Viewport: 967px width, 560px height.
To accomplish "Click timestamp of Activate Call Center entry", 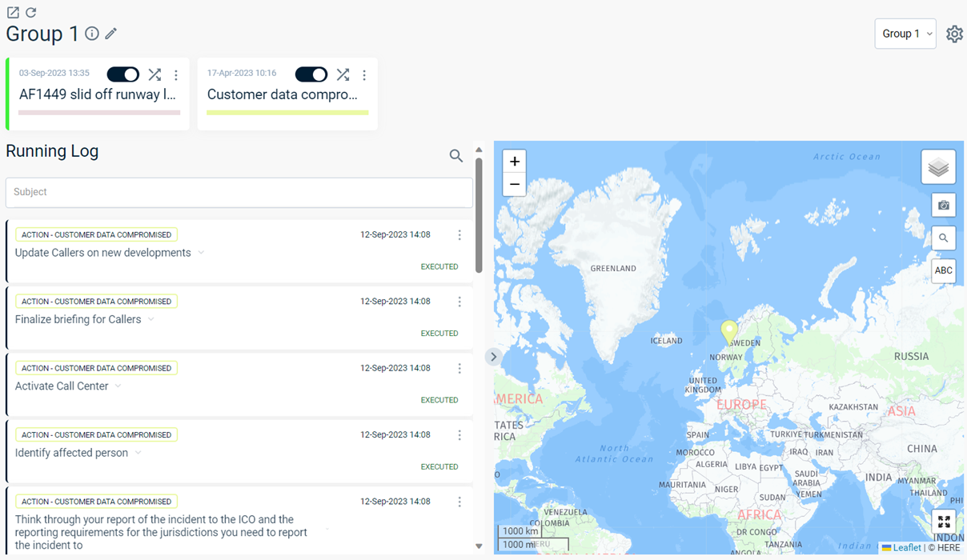I will coord(395,368).
